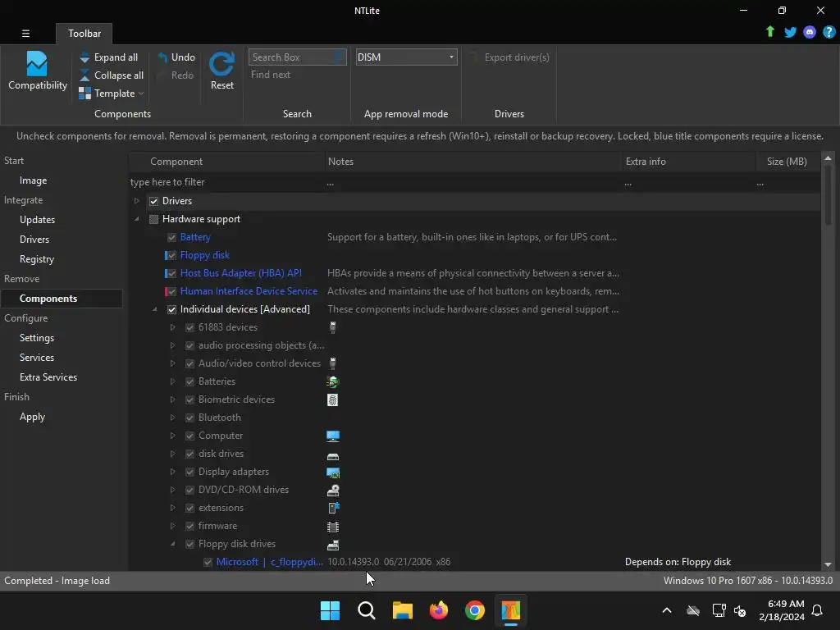Open Windows Start menu
Screen dimensions: 840x630
[x=330, y=610]
